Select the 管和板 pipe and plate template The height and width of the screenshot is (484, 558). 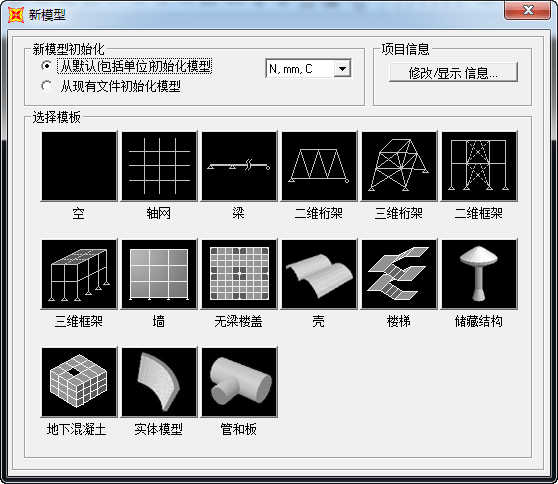point(239,382)
